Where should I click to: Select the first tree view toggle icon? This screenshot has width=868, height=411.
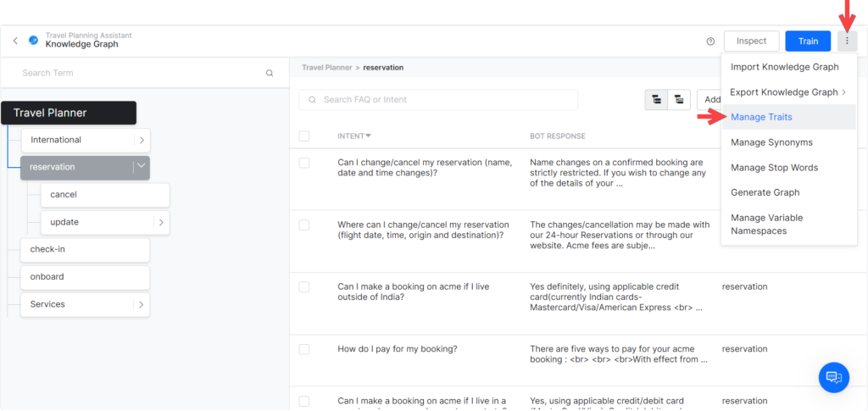[x=656, y=100]
